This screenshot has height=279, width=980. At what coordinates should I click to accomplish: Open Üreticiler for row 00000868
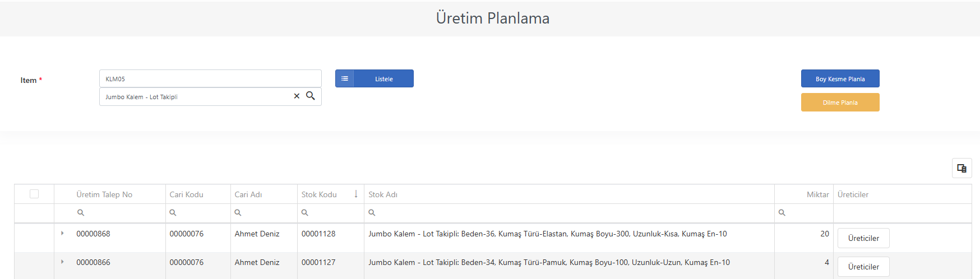[863, 238]
